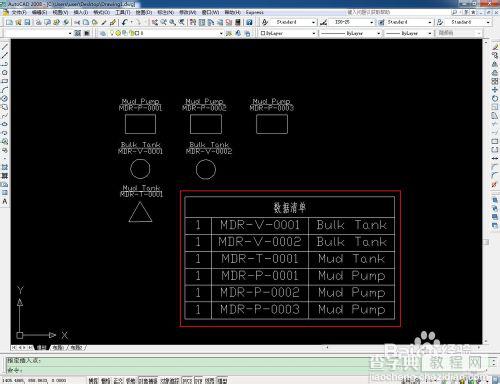Open the layer list dropdown
Viewport: 500px width, 384px height.
pyautogui.click(x=166, y=33)
